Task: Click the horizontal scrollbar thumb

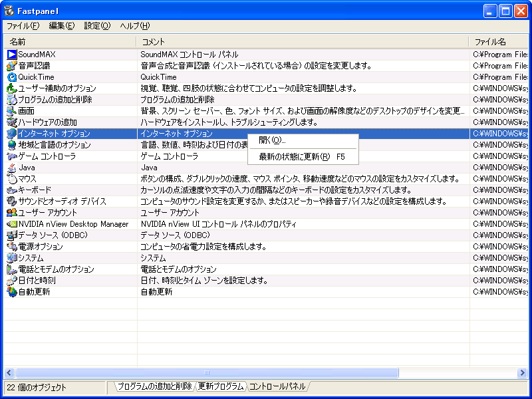Action: coord(207,373)
